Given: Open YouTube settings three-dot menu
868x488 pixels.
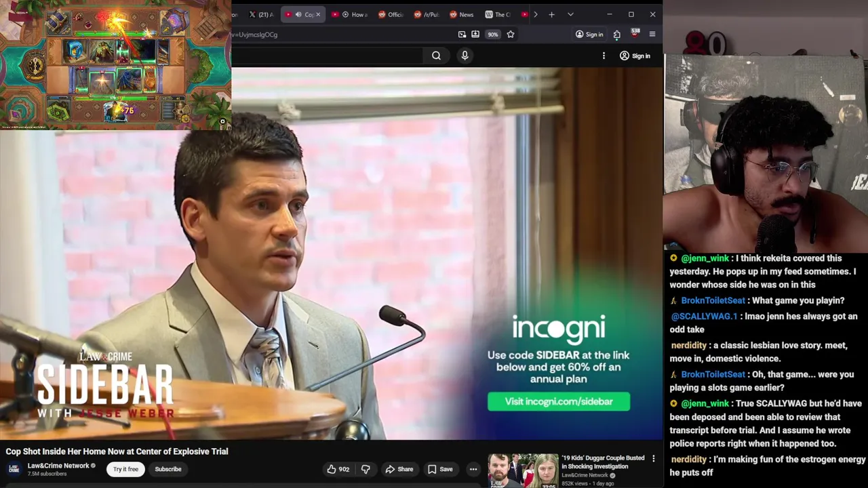Looking at the screenshot, I should coord(604,56).
